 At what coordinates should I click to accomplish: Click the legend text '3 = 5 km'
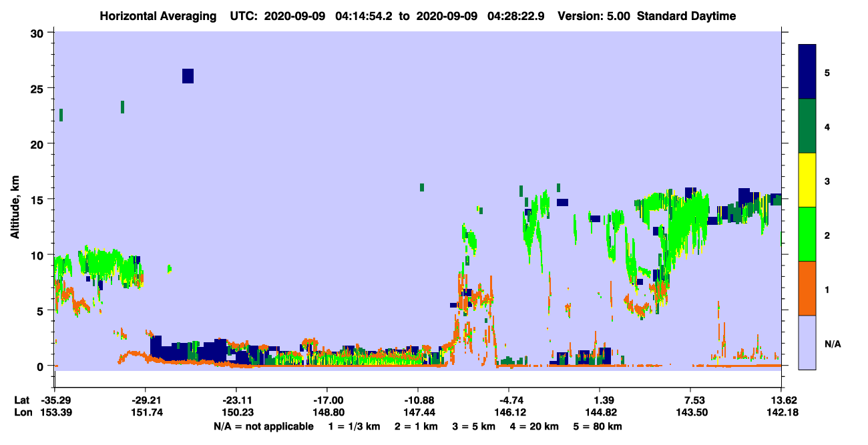click(x=475, y=426)
